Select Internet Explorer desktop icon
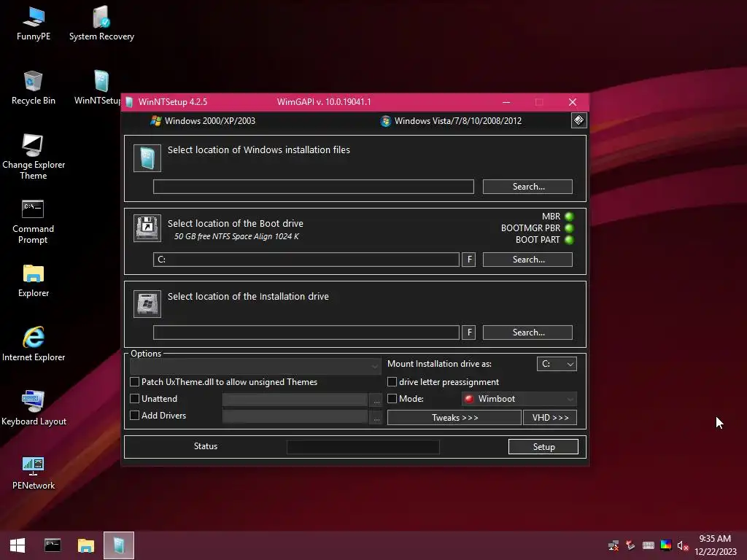The image size is (747, 560). point(34,344)
